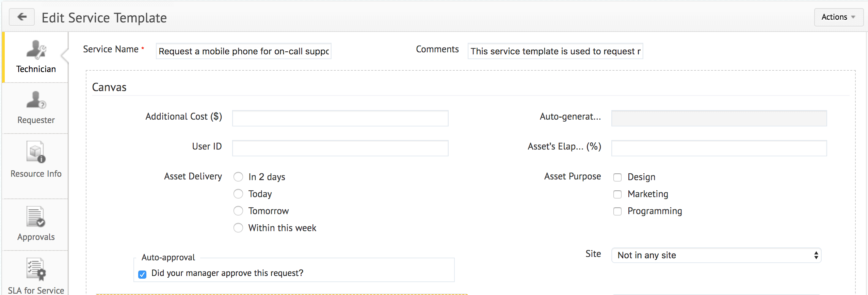Open the Technician section icon
The image size is (868, 295).
[36, 50]
